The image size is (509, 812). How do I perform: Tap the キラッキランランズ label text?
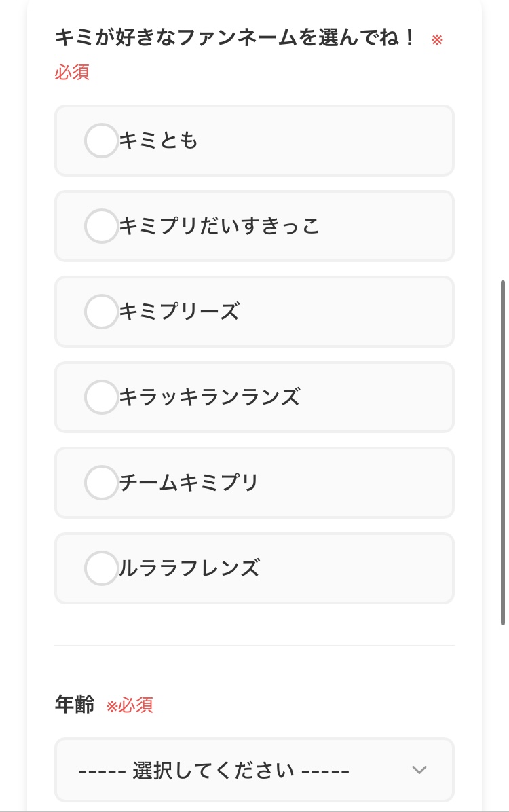pos(209,397)
